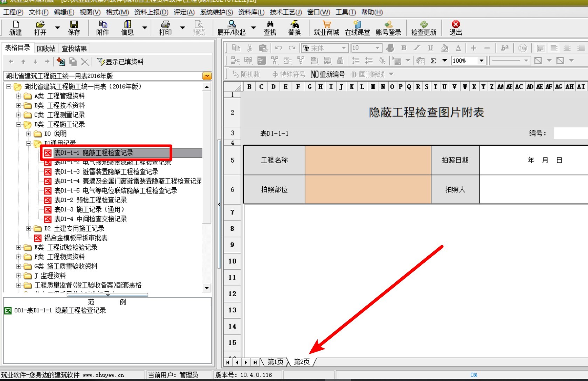Click the copy icon in directory toolbar
The image size is (588, 381).
point(73,62)
